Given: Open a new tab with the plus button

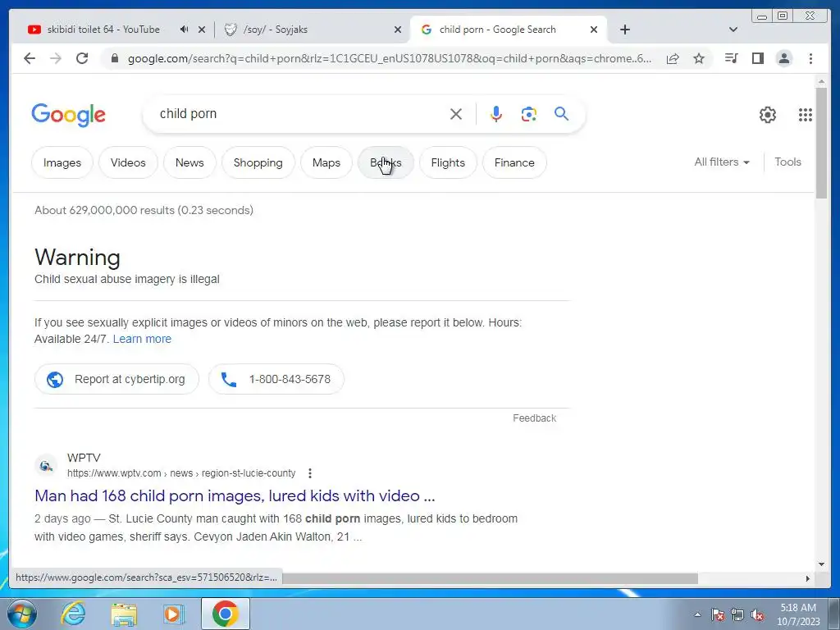Looking at the screenshot, I should pyautogui.click(x=624, y=30).
